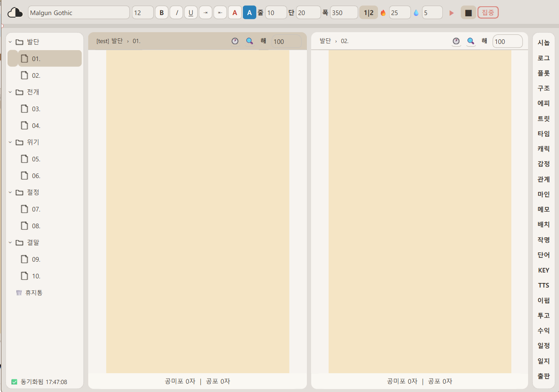Open the 출판 publish panel
This screenshot has width=559, height=392.
[544, 376]
